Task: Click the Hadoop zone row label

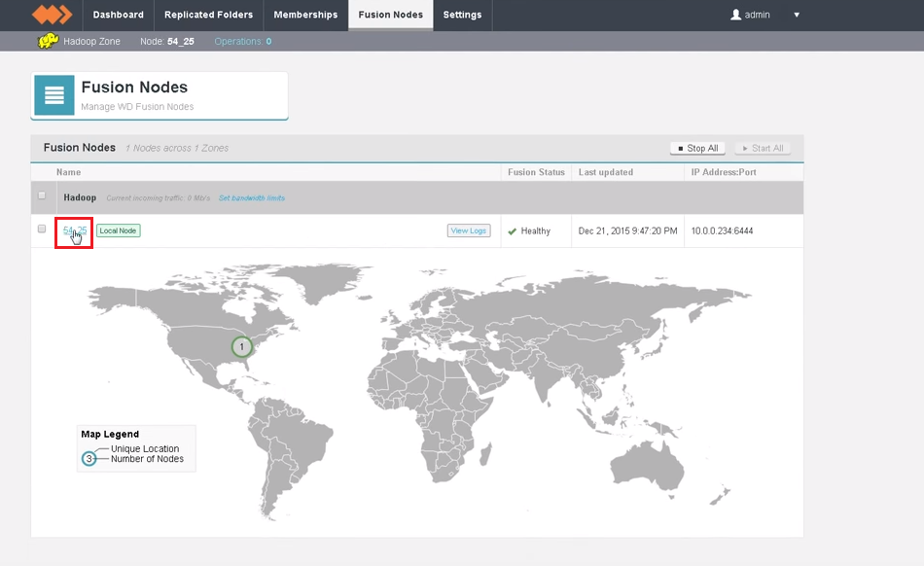Action: point(80,197)
